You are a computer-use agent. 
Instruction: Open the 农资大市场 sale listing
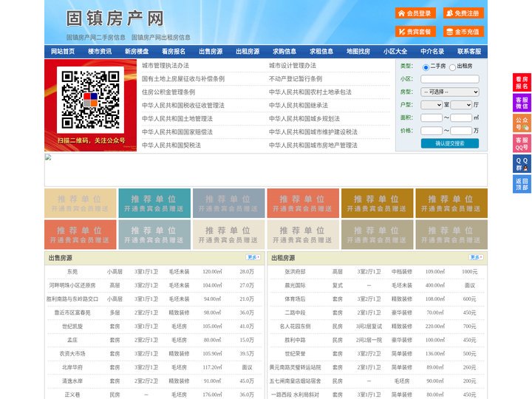pyautogui.click(x=72, y=353)
